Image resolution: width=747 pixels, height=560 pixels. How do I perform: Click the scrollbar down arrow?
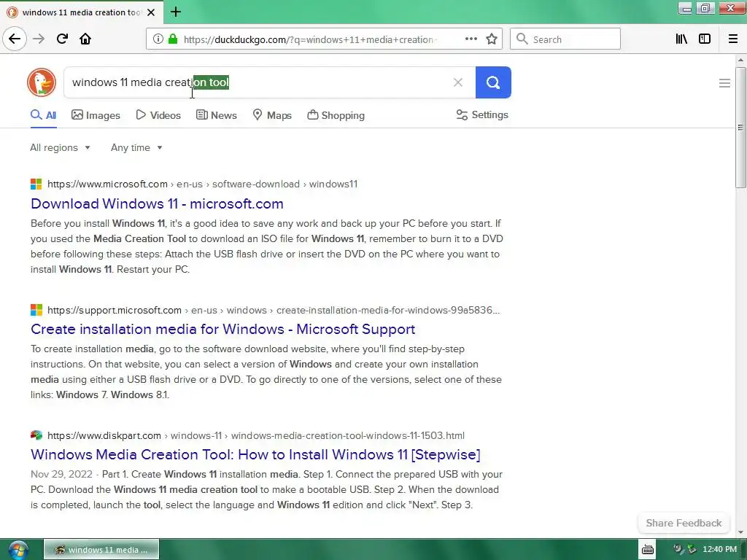[x=740, y=532]
